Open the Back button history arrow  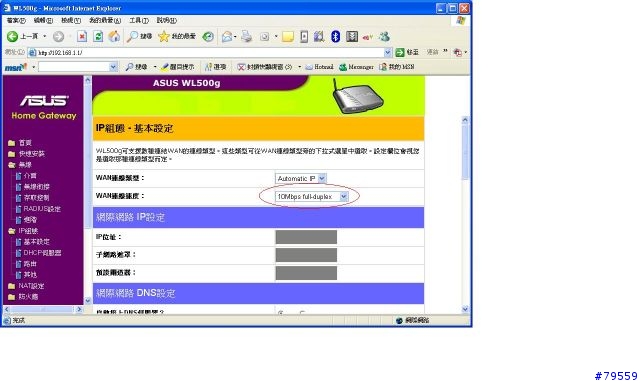[x=44, y=37]
